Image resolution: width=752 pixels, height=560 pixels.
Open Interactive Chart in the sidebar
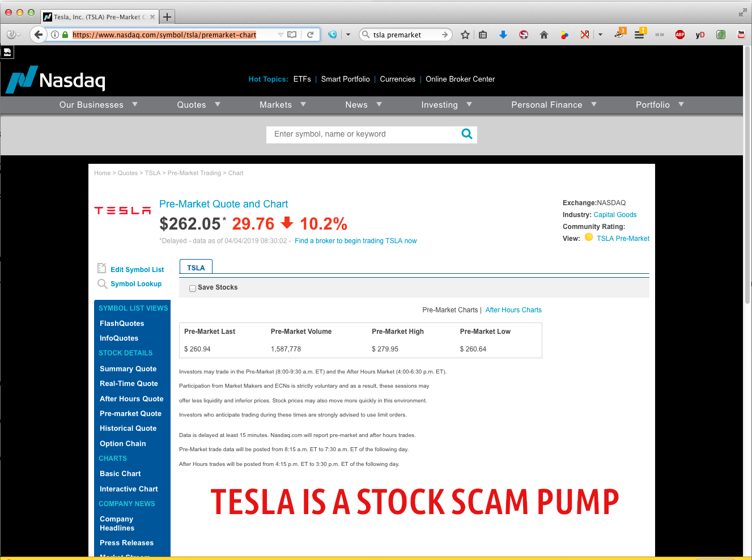pyautogui.click(x=129, y=489)
